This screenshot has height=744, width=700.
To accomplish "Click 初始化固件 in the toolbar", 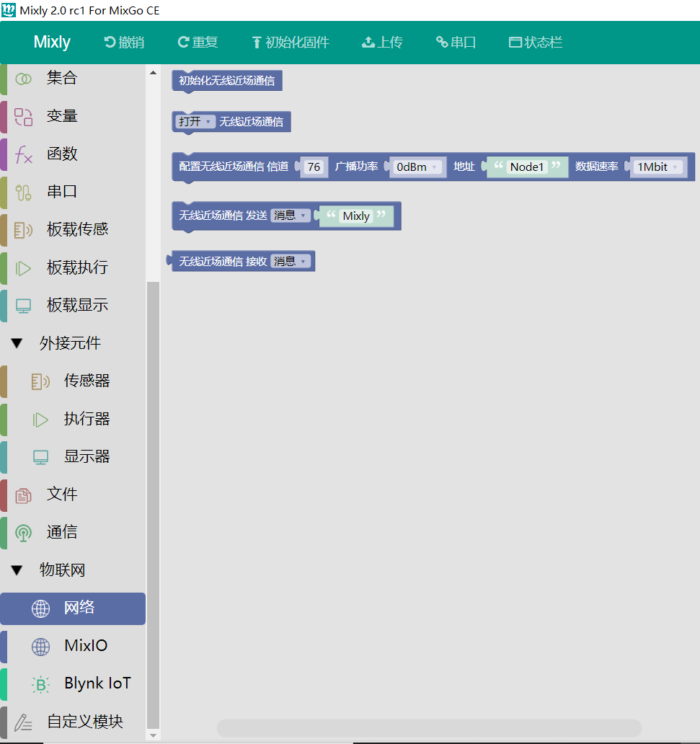I will point(291,43).
